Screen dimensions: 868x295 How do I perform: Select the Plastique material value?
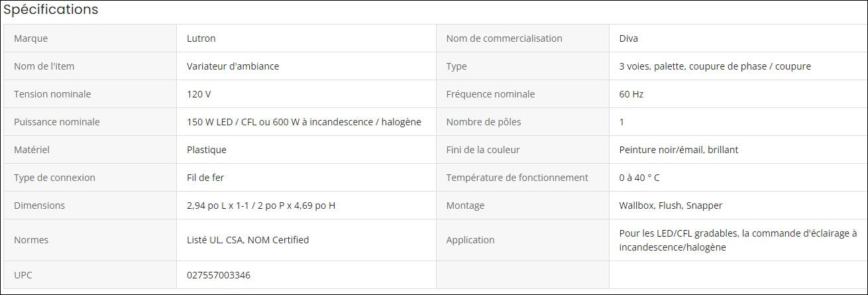[207, 150]
